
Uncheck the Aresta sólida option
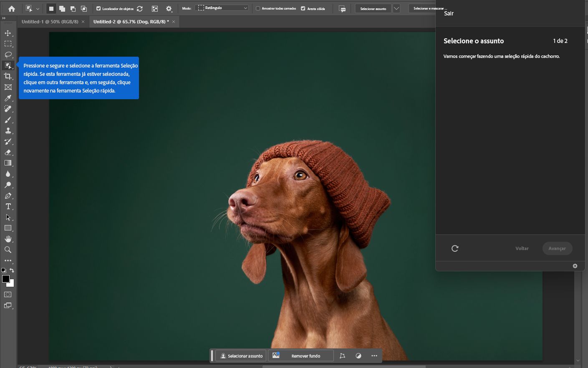click(303, 8)
